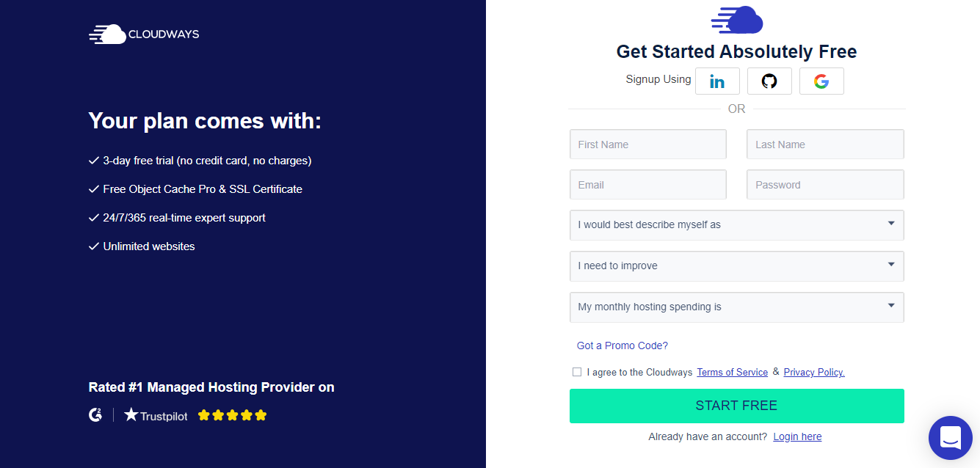This screenshot has width=980, height=468.
Task: Click the G2 rating badge icon
Action: pos(95,415)
